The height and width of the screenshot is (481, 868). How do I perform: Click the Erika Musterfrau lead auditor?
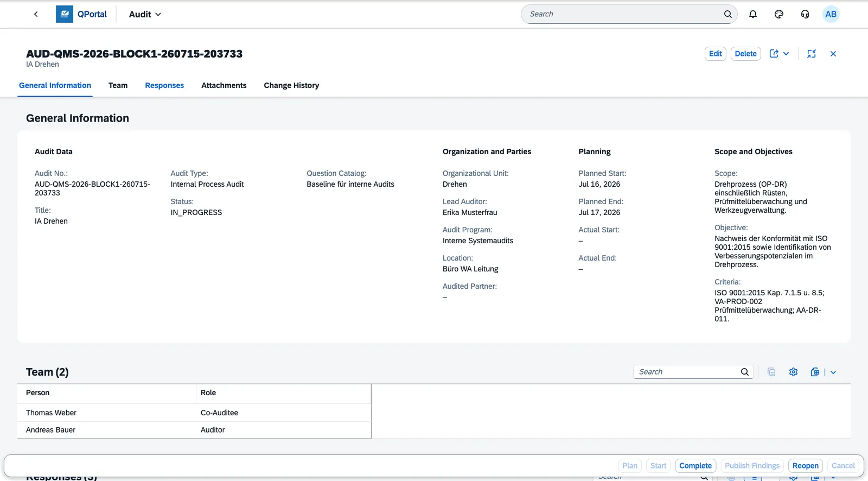click(x=470, y=212)
